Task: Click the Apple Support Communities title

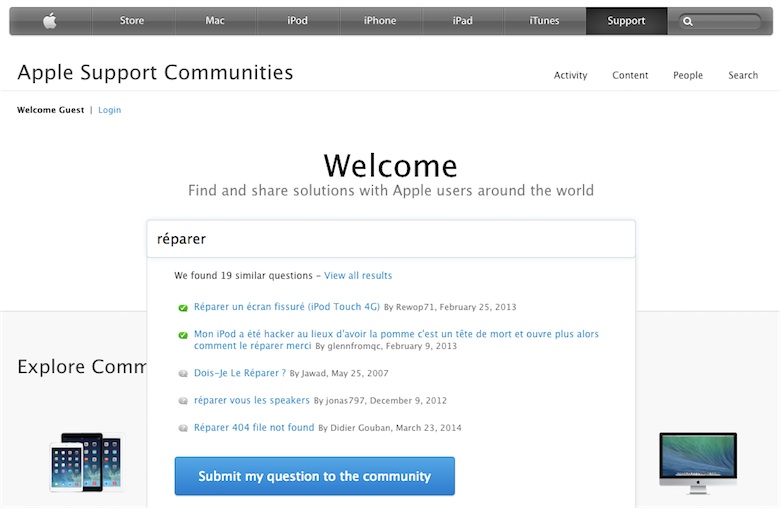Action: (155, 73)
